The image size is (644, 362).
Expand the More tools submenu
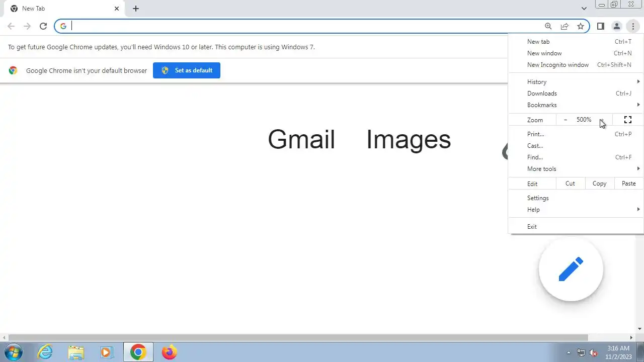(576, 169)
